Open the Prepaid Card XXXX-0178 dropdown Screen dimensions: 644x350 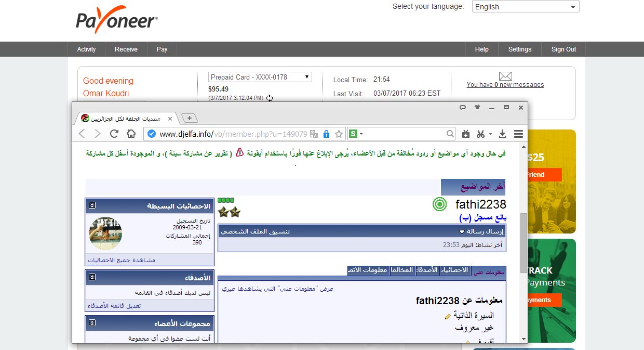(260, 77)
